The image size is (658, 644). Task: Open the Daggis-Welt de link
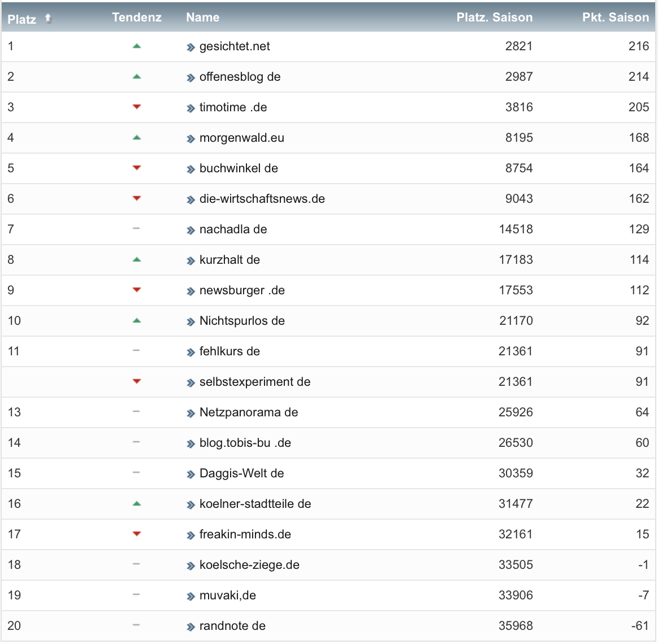242,473
